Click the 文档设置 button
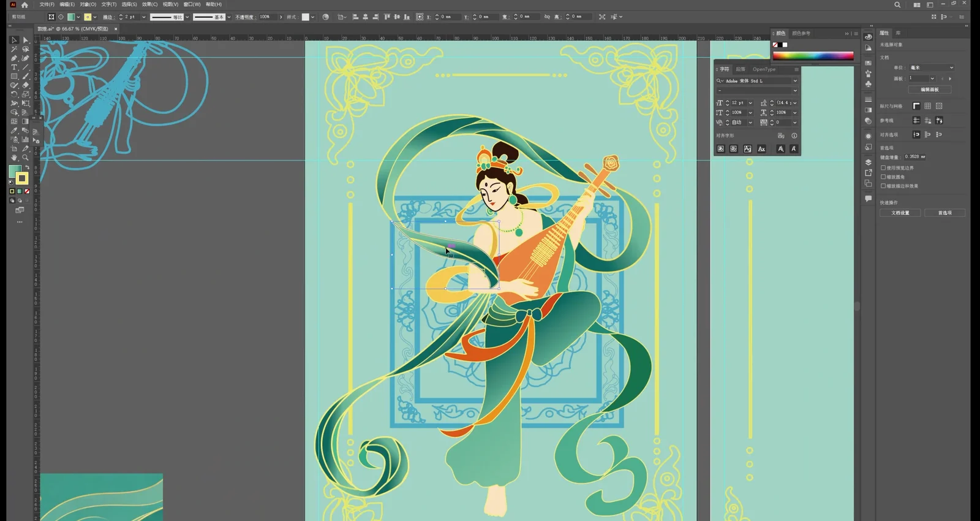Screen dimensions: 980x521 coord(900,213)
